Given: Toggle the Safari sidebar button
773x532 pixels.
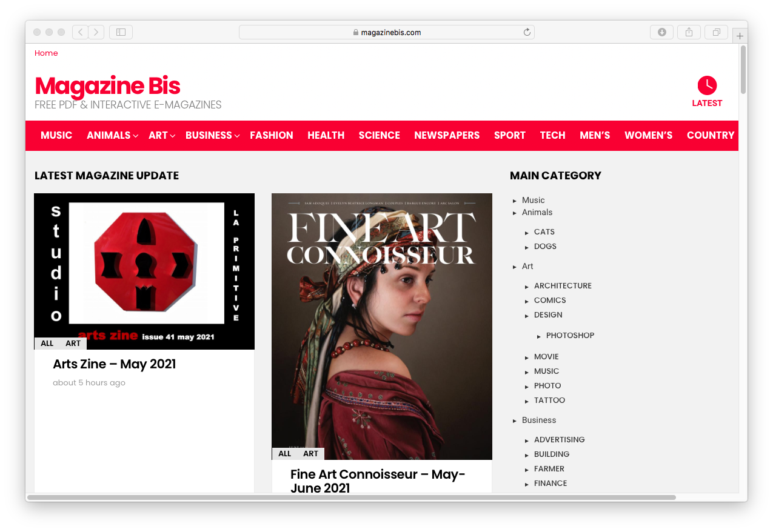Looking at the screenshot, I should (x=121, y=32).
